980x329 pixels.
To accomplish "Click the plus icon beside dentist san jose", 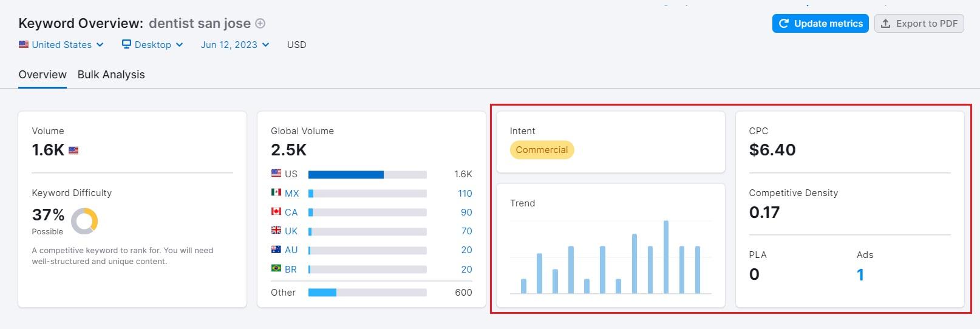I will (x=260, y=24).
